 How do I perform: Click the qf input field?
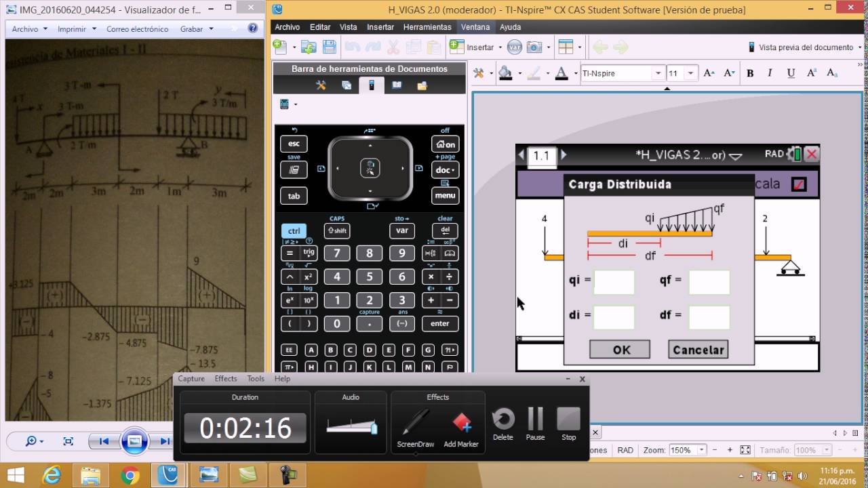pos(709,282)
